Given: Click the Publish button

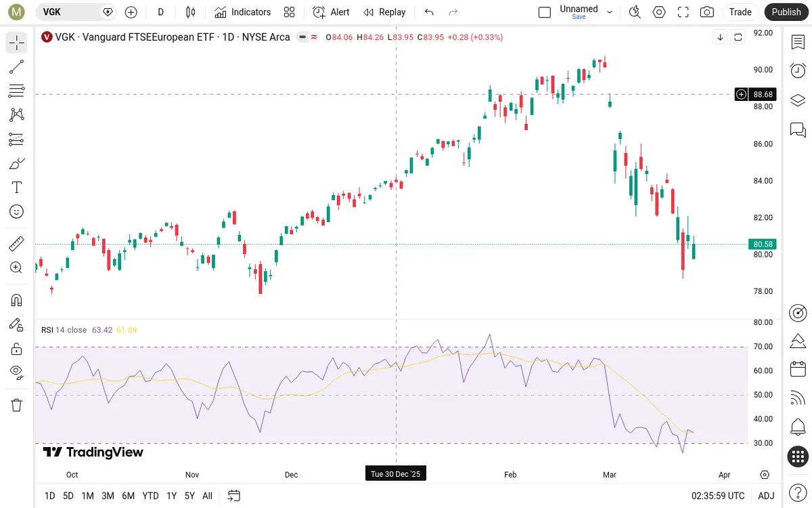Looking at the screenshot, I should 786,12.
